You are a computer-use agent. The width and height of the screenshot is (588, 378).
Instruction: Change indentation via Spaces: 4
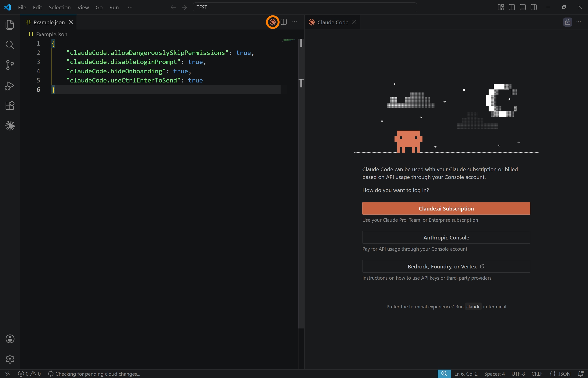click(x=494, y=374)
